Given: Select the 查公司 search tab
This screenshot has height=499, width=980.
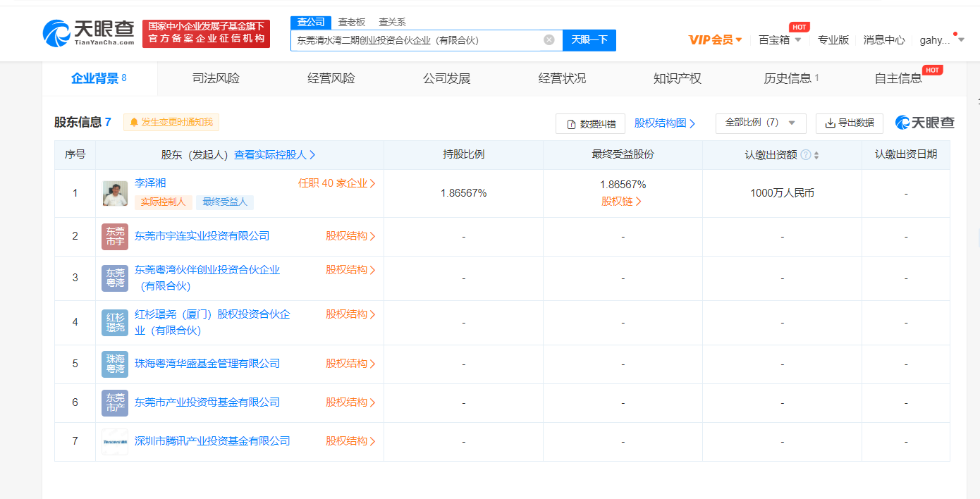Looking at the screenshot, I should (x=311, y=23).
